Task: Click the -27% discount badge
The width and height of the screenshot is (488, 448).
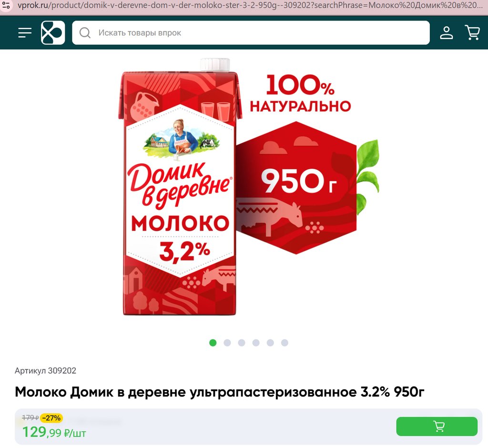Action: pos(51,418)
